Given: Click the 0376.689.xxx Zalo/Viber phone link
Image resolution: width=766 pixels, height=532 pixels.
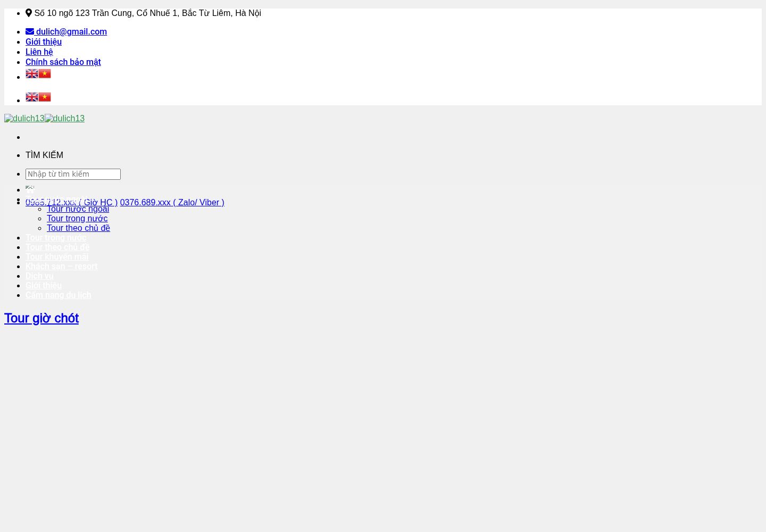Looking at the screenshot, I should [x=172, y=202].
